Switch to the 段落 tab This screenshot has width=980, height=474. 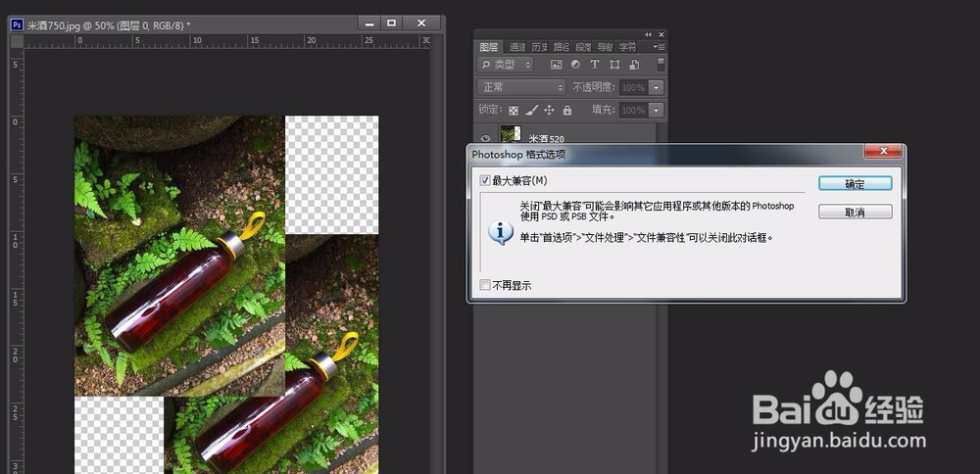click(x=582, y=47)
